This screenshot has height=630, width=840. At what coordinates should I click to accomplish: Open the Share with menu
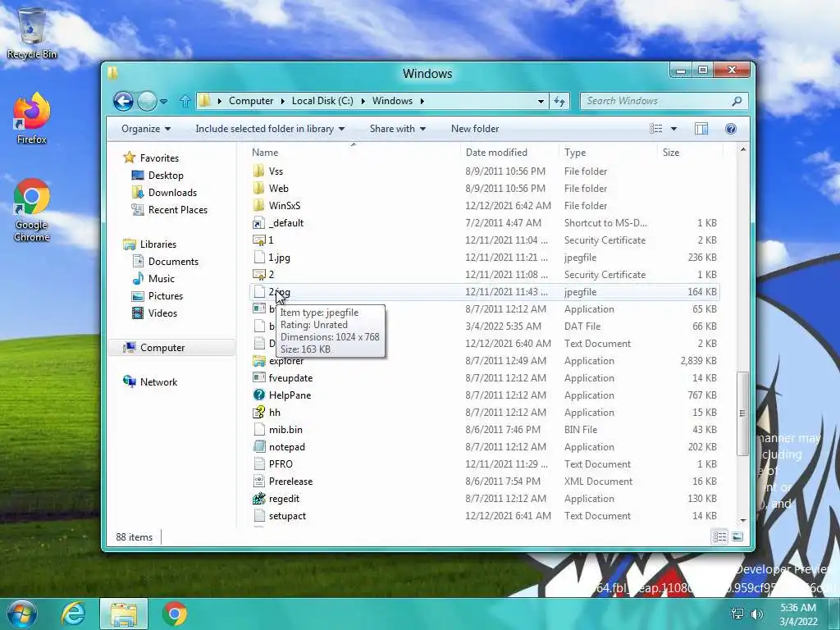pos(398,129)
